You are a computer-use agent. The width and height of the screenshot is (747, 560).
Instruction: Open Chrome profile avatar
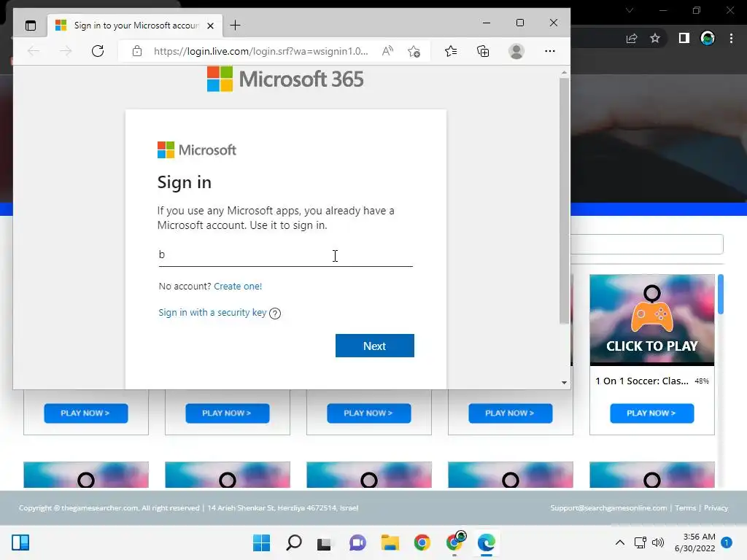[708, 38]
